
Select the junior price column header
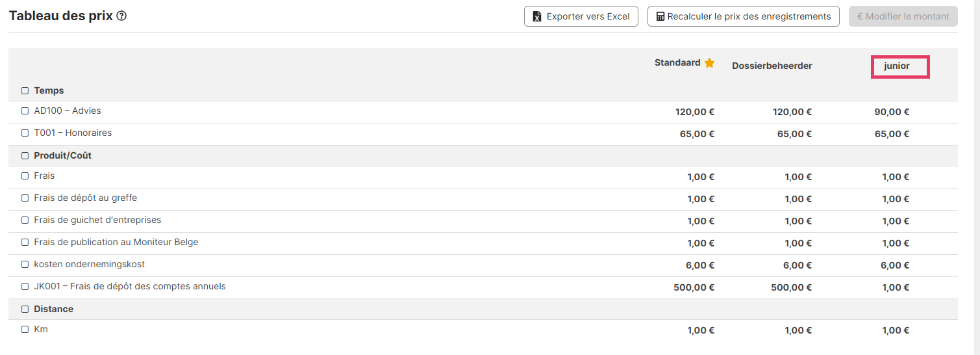[897, 66]
